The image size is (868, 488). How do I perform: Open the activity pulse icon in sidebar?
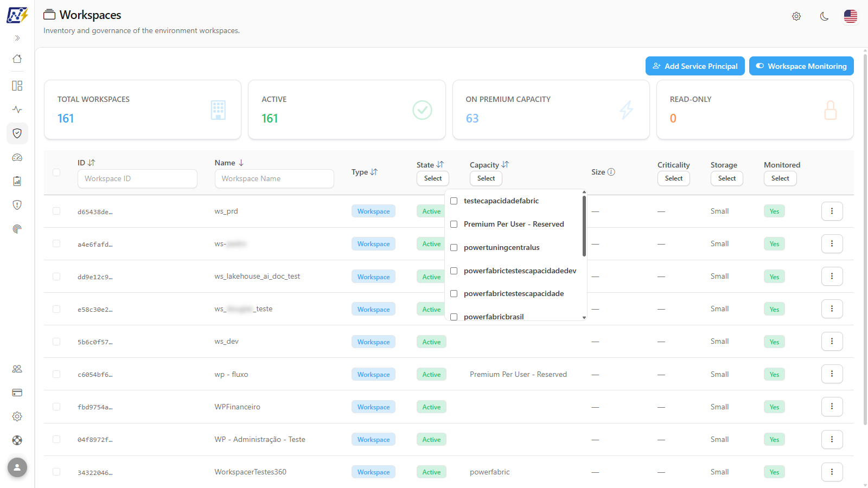(17, 110)
